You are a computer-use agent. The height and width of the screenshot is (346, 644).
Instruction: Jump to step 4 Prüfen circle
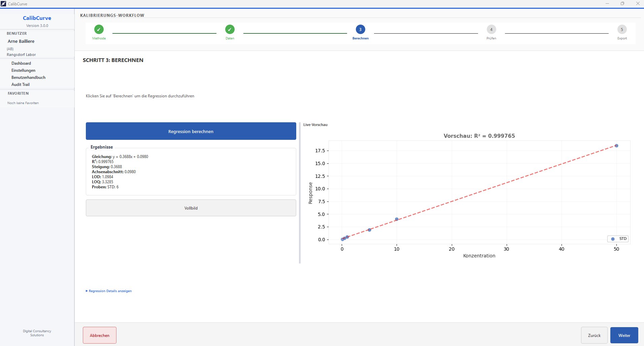pyautogui.click(x=491, y=29)
